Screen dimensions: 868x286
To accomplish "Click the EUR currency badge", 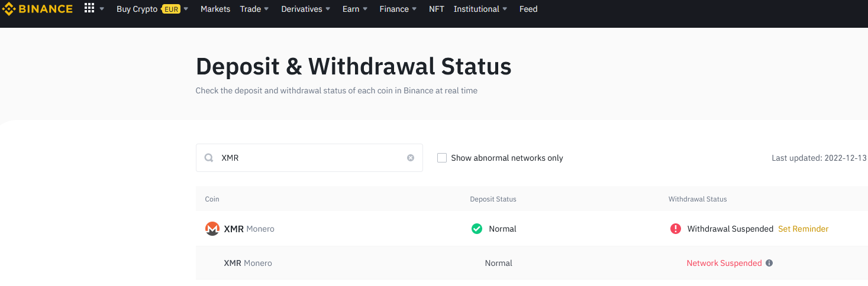I will click(x=171, y=9).
